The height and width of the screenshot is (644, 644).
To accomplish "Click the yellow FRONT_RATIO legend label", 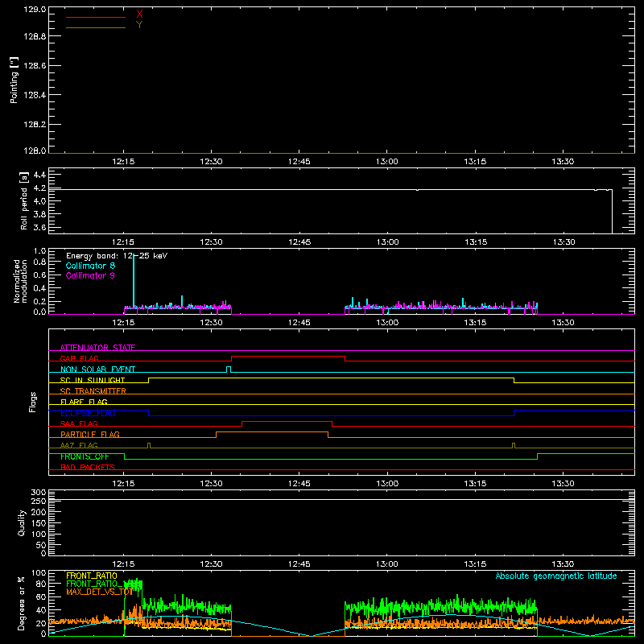I will point(92,576).
